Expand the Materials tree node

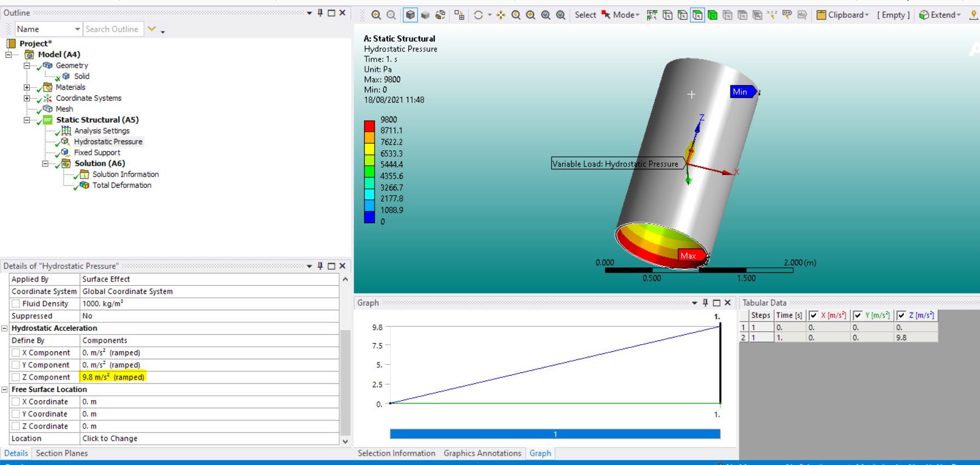point(27,87)
